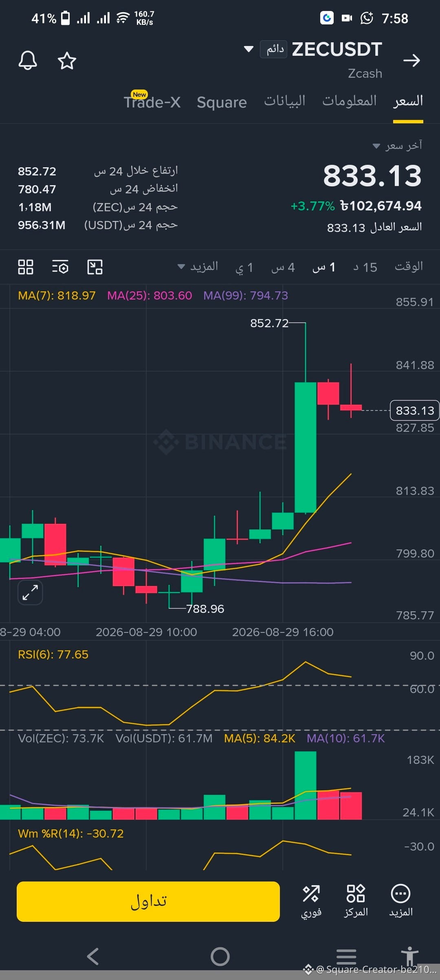The height and width of the screenshot is (980, 440).
Task: Tap the 788.96 low marker on the chart
Action: pyautogui.click(x=205, y=609)
